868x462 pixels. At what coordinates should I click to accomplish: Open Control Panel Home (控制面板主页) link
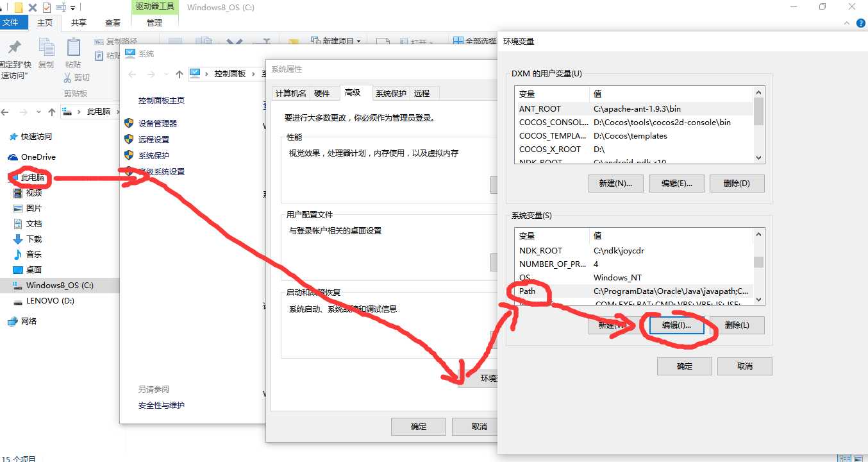(x=162, y=100)
